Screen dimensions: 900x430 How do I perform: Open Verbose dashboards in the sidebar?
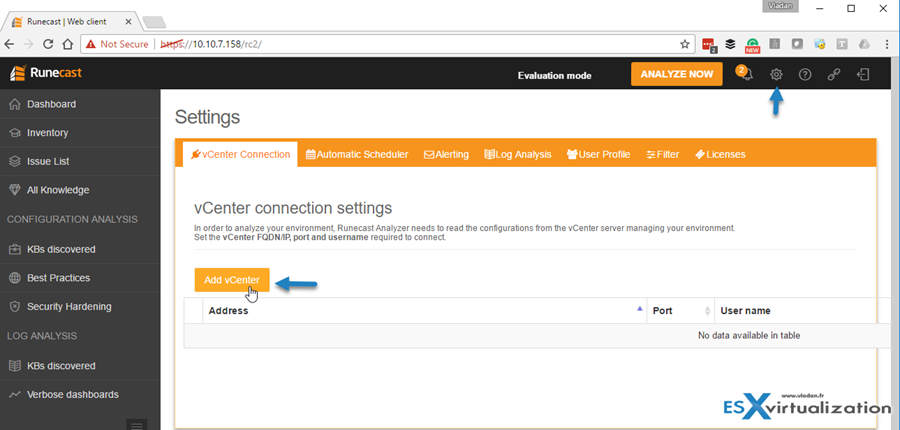(80, 394)
